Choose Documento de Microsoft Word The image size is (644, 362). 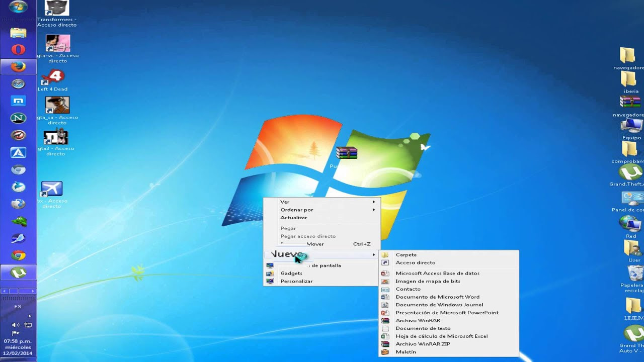click(449, 297)
